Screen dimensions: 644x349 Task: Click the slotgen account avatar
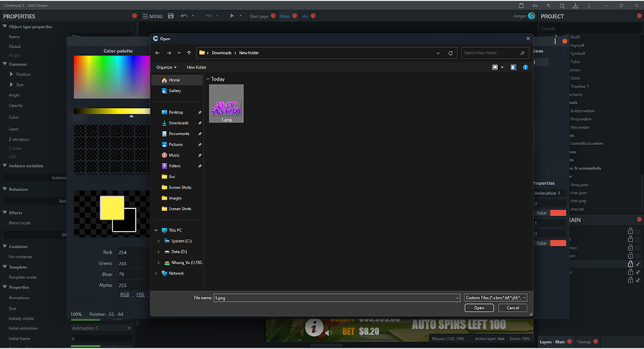coord(532,16)
